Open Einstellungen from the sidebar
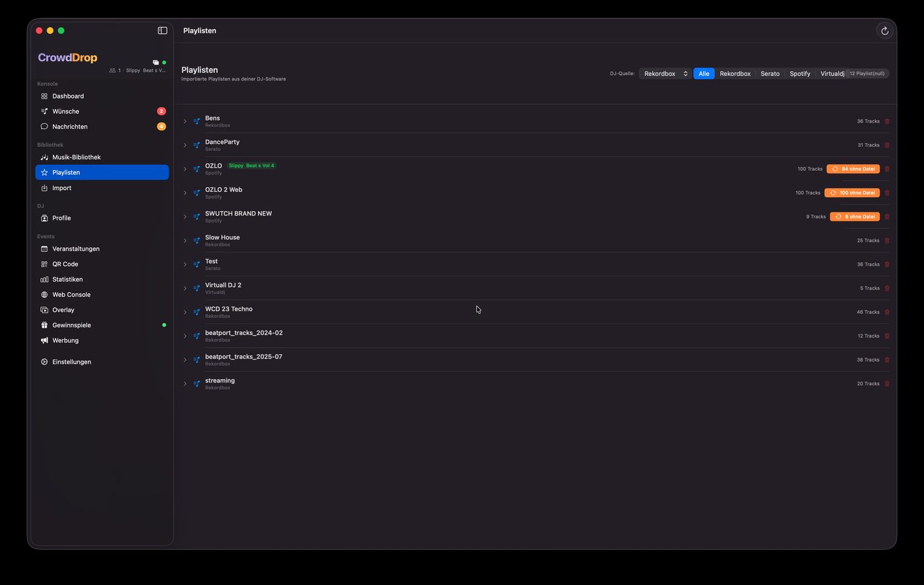The height and width of the screenshot is (585, 924). (71, 361)
